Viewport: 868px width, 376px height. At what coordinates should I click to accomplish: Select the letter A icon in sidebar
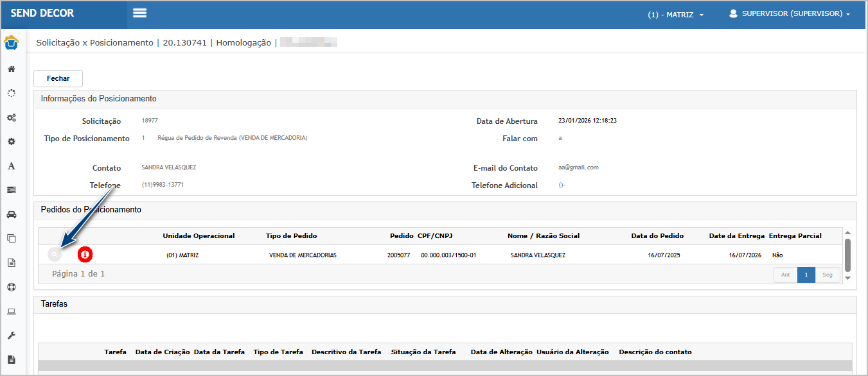12,166
